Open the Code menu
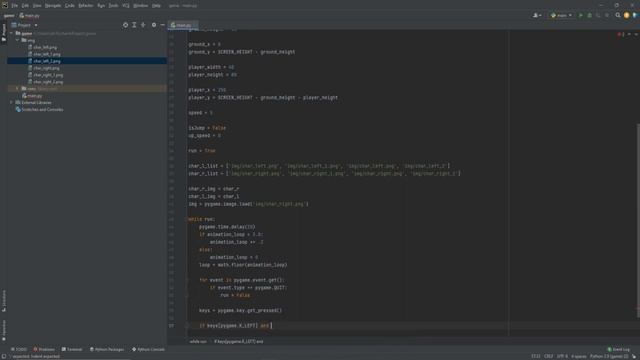Screen dimensions: 640x360 [70, 6]
